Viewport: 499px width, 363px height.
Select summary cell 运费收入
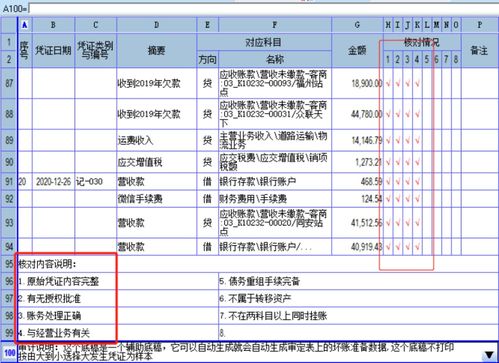click(x=157, y=140)
